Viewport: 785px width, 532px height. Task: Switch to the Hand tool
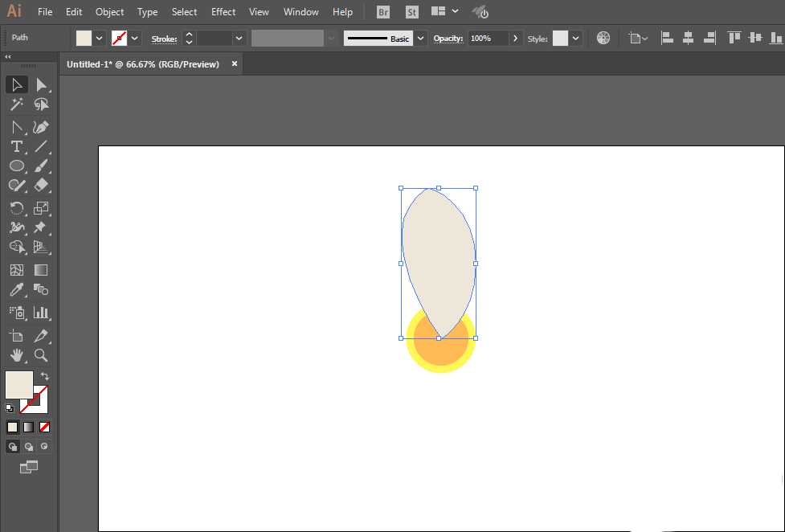coord(16,354)
